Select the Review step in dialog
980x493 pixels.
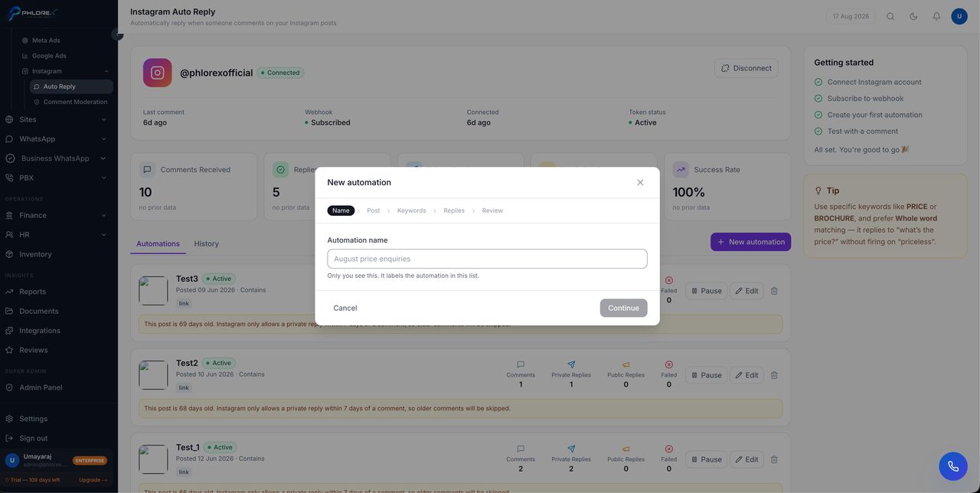[492, 211]
